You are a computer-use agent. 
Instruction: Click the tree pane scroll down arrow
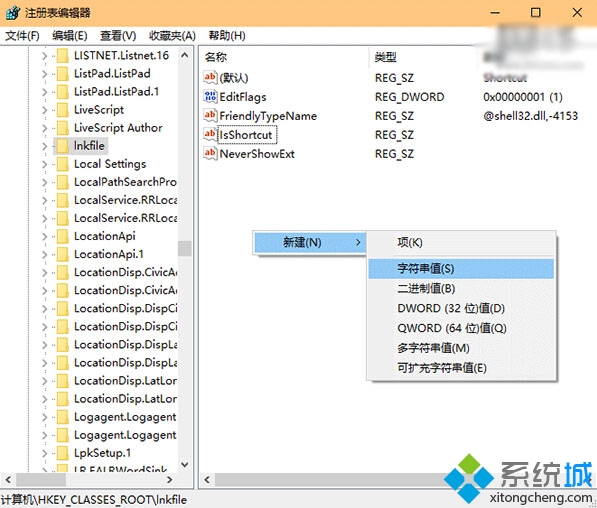pos(185,465)
